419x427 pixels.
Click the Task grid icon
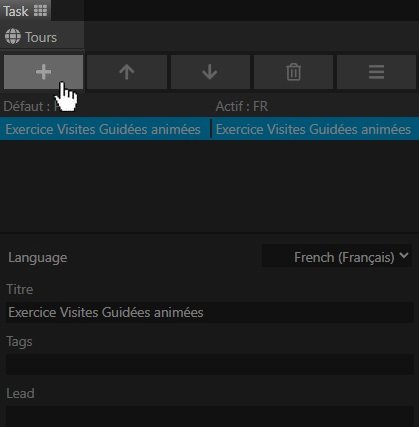tap(40, 11)
